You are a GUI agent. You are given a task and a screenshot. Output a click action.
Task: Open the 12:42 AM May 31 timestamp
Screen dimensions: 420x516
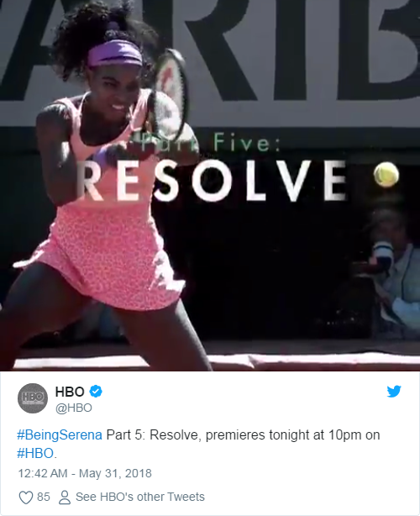85,473
